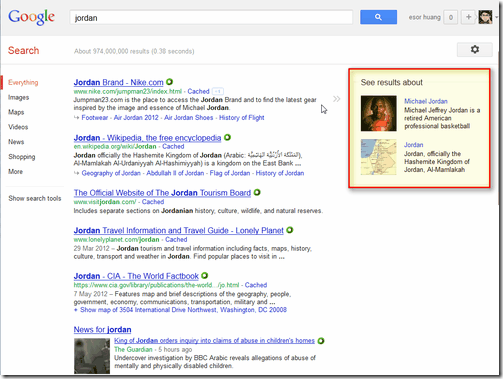Screen dimensions: 503x379
Task: Click green circle icon beside Wikipedia result
Action: point(227,137)
